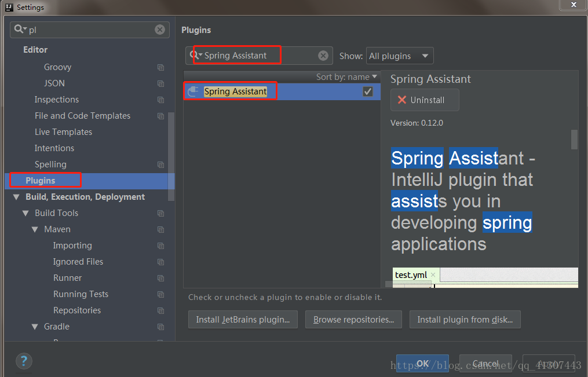Click the project-level icon beside Build Tools

click(160, 213)
